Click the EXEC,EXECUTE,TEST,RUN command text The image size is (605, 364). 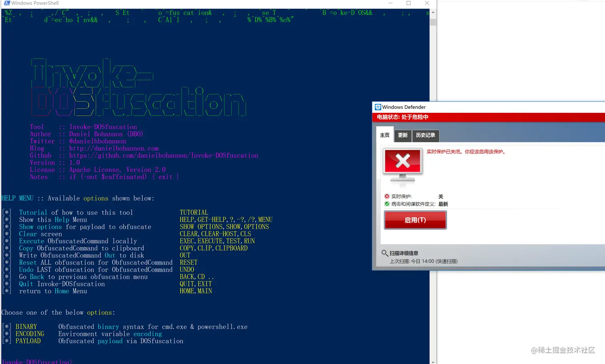(217, 241)
